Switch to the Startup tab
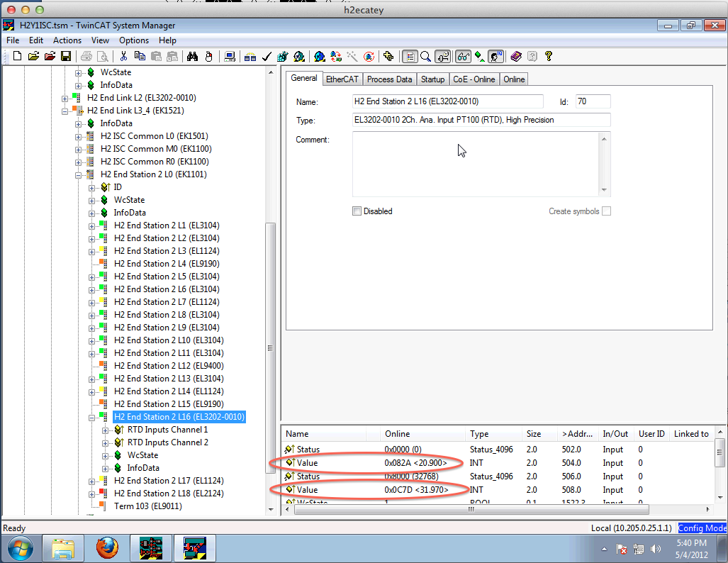The width and height of the screenshot is (728, 563). (432, 79)
